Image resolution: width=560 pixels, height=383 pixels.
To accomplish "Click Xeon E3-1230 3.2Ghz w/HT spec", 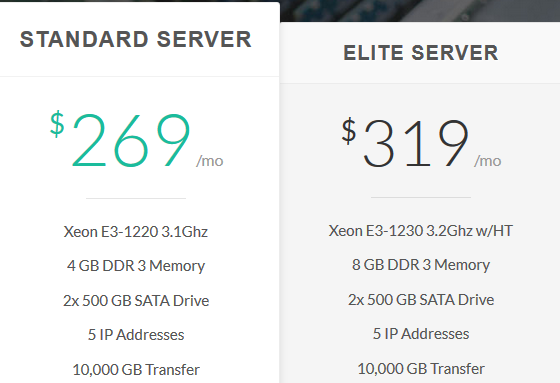I will 421,231.
